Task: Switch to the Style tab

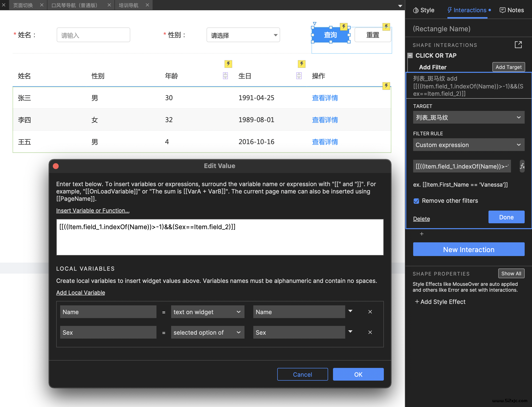Action: (x=423, y=10)
